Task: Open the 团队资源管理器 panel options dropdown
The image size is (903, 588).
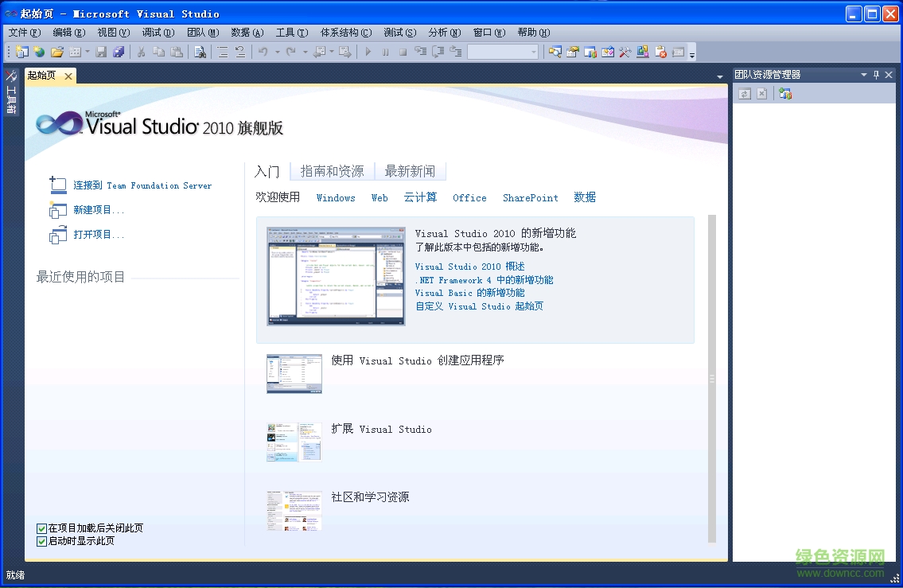Action: click(x=863, y=74)
